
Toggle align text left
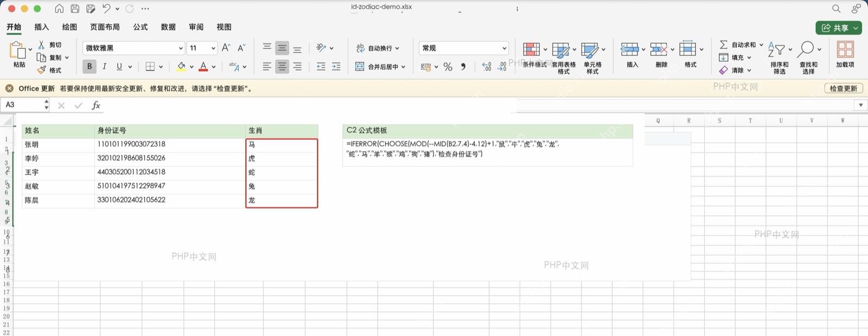[267, 67]
